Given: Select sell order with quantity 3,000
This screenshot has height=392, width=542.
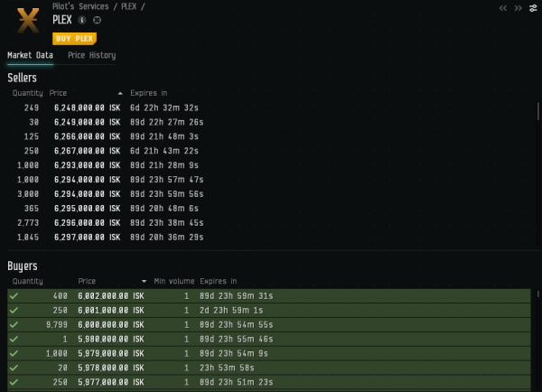Looking at the screenshot, I should click(x=271, y=194).
